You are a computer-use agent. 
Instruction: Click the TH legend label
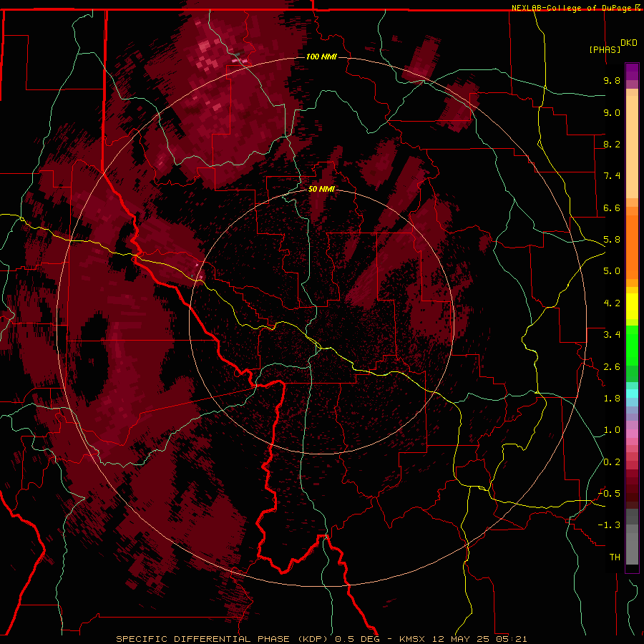pos(615,557)
